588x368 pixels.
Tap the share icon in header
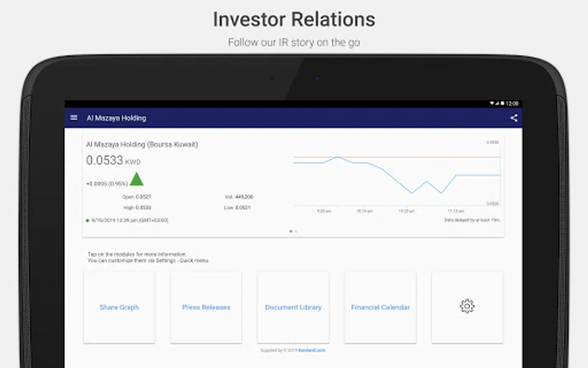tap(514, 118)
